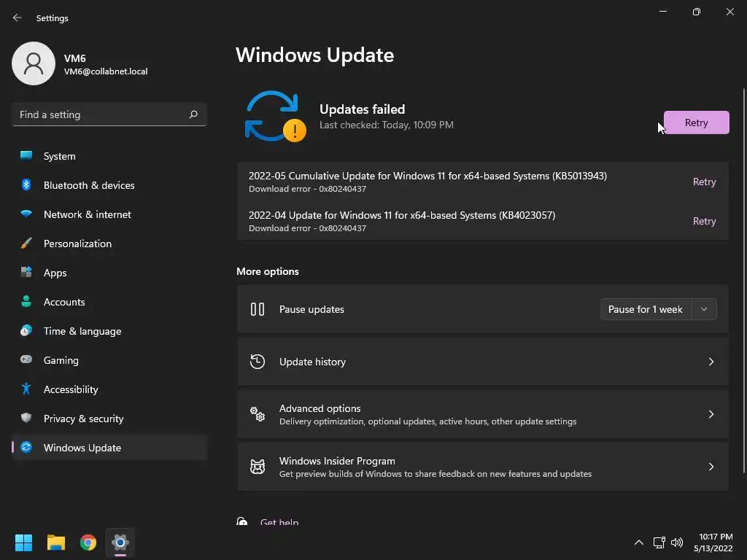The width and height of the screenshot is (747, 560).
Task: Open the Pause for 1 week dropdown arrow
Action: pos(704,309)
